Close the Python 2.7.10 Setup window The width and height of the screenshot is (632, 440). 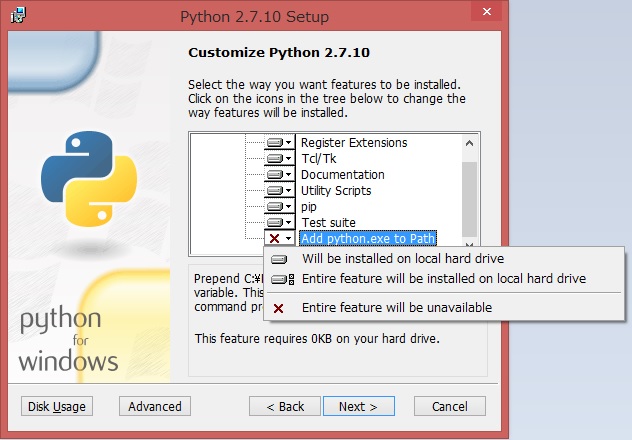pyautogui.click(x=487, y=11)
